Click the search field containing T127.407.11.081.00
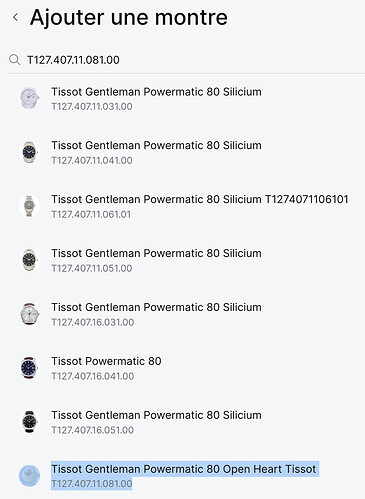Image resolution: width=365 pixels, height=499 pixels. [187, 60]
